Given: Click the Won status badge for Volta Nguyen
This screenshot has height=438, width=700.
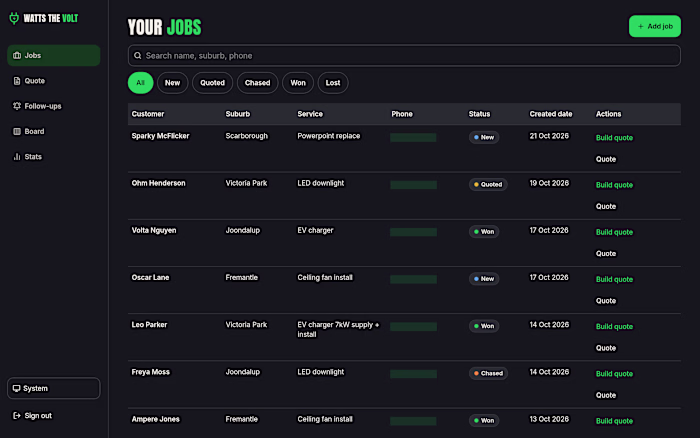Looking at the screenshot, I should pyautogui.click(x=484, y=232).
